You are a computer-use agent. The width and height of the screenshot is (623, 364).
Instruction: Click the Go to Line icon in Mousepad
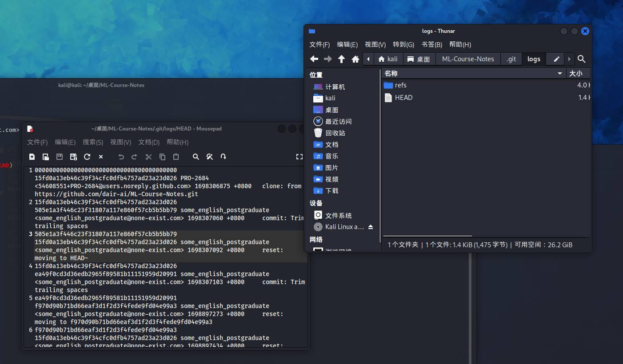click(x=224, y=157)
